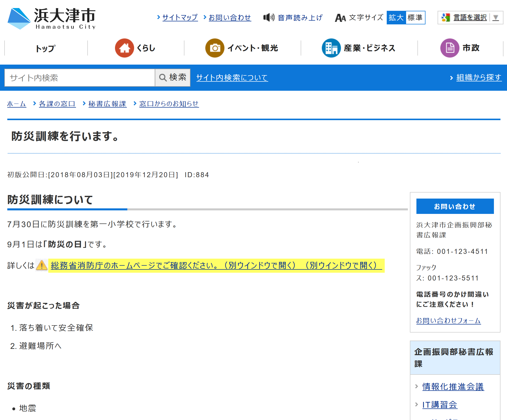Open the 言語を選択 language dropdown
Viewport: 507px width, 420px height.
click(470, 18)
